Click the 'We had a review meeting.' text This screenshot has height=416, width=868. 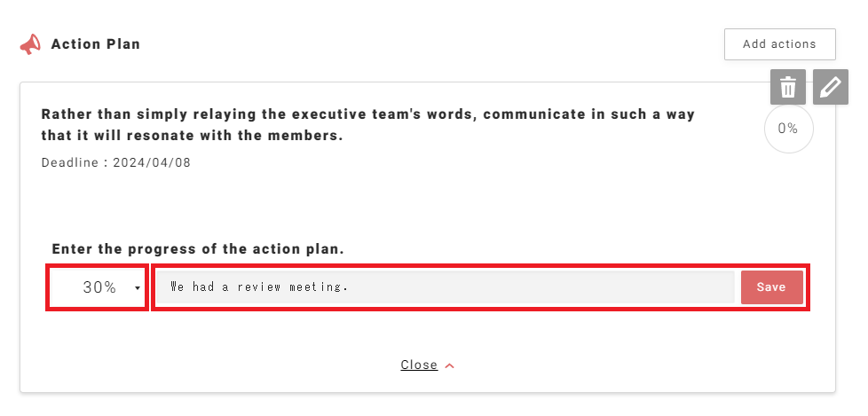[258, 287]
